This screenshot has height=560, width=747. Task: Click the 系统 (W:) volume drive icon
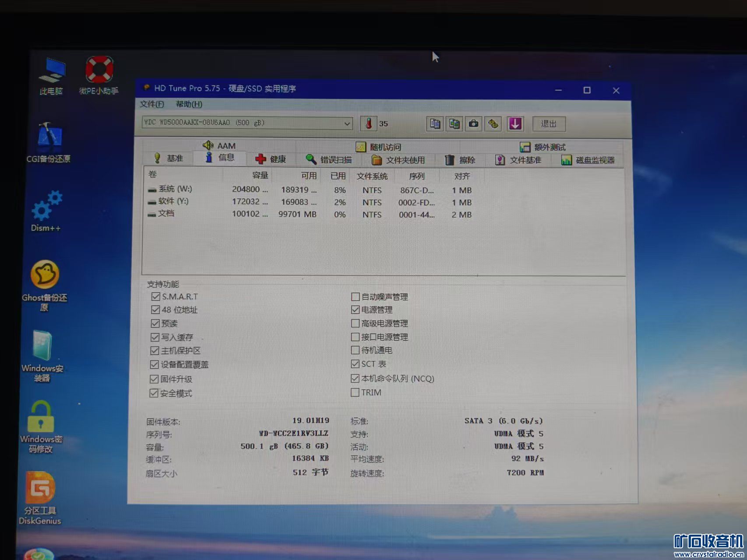(x=152, y=190)
